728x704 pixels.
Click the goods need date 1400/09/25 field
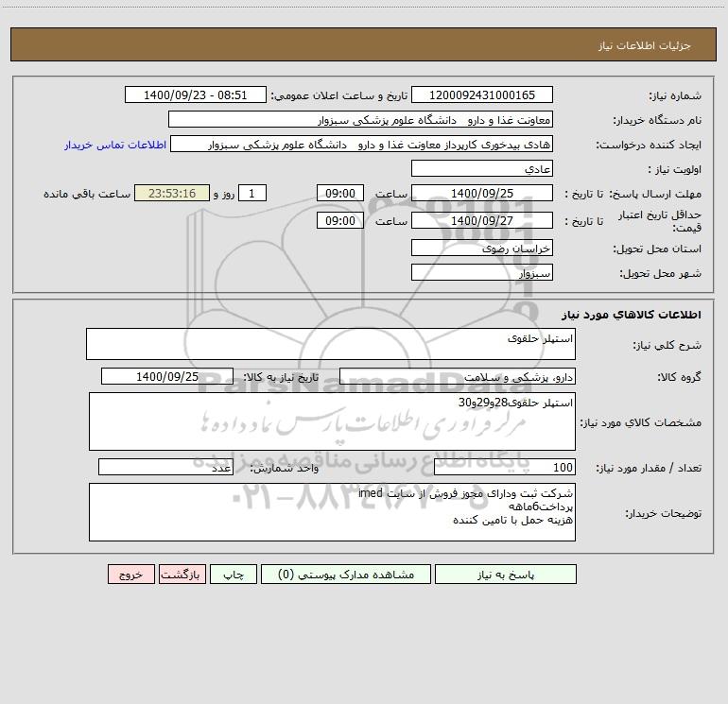[x=167, y=376]
